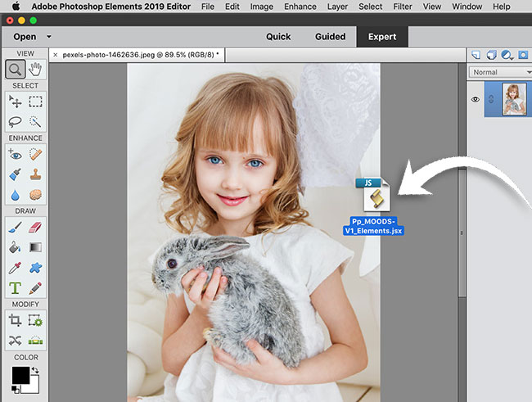This screenshot has width=532, height=402.
Task: Select the Spot Healing Brush tool
Action: (35, 155)
